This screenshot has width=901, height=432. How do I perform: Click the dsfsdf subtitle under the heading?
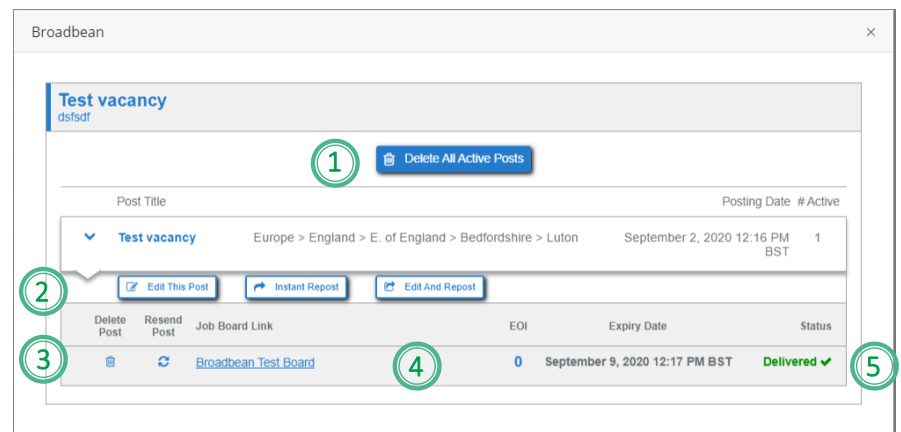point(74,117)
